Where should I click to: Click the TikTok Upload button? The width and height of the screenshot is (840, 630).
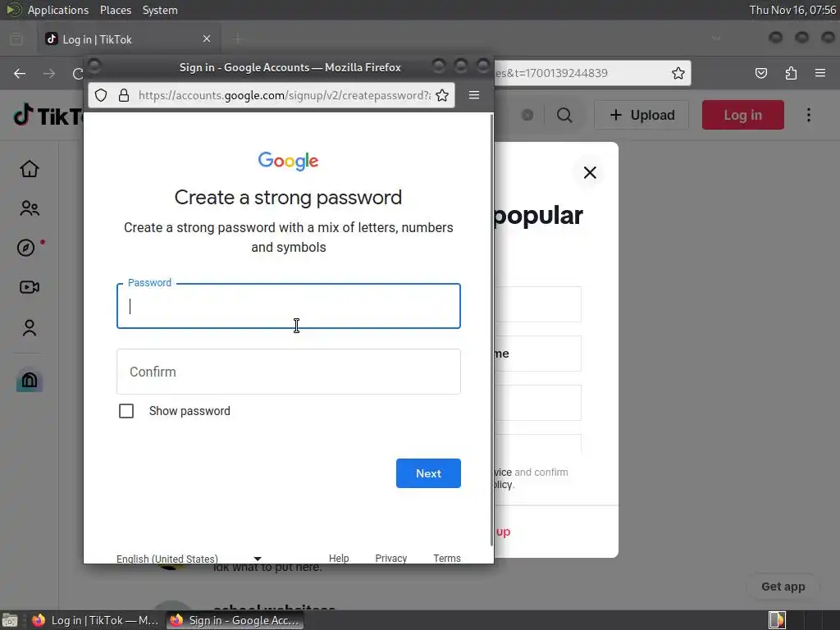[641, 115]
